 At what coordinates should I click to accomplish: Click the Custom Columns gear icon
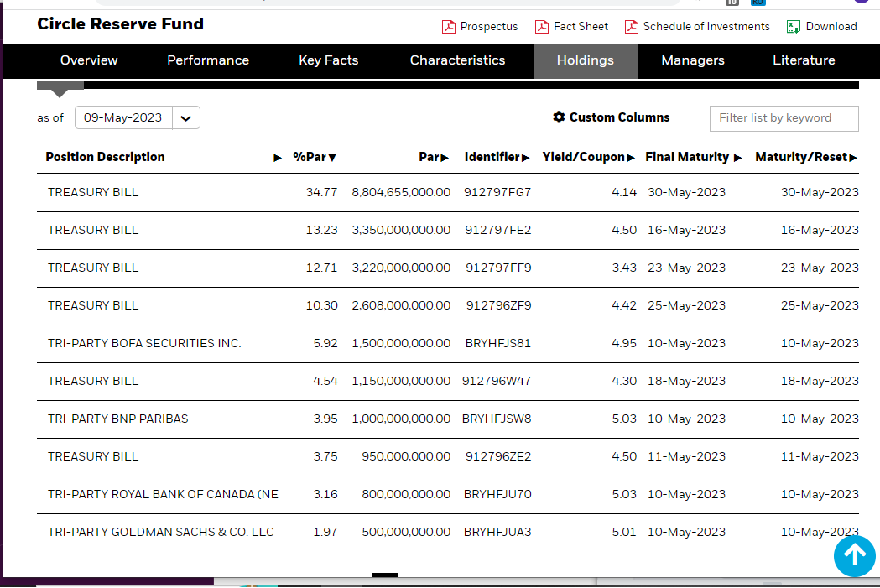point(559,117)
